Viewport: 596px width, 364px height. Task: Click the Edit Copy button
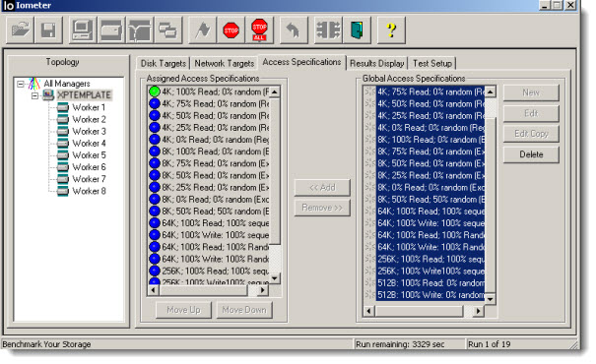pos(531,134)
